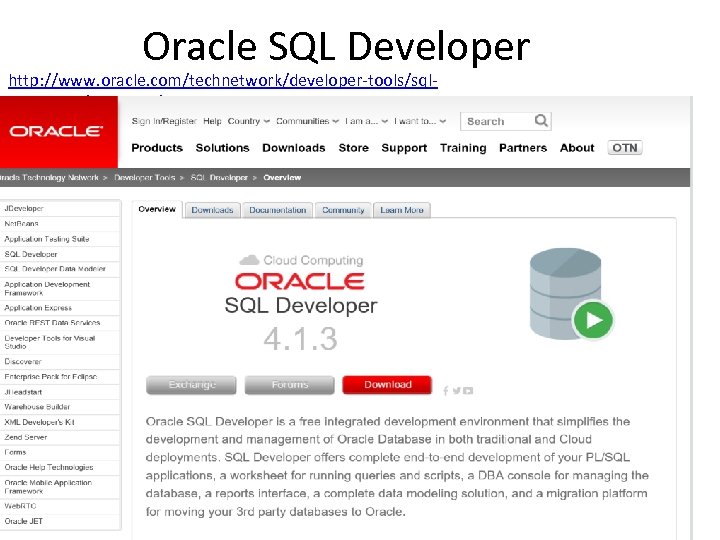The width and height of the screenshot is (720, 540).
Task: Open the "I want to..." dropdown
Action: (x=420, y=121)
